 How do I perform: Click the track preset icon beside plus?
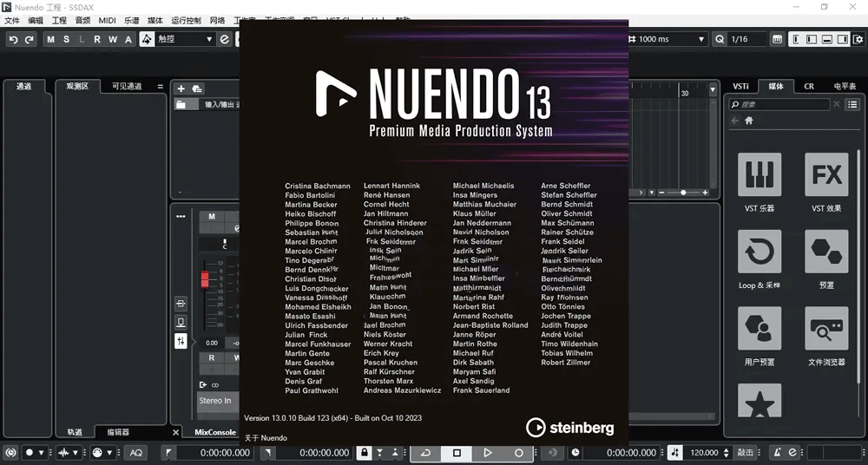(x=197, y=88)
